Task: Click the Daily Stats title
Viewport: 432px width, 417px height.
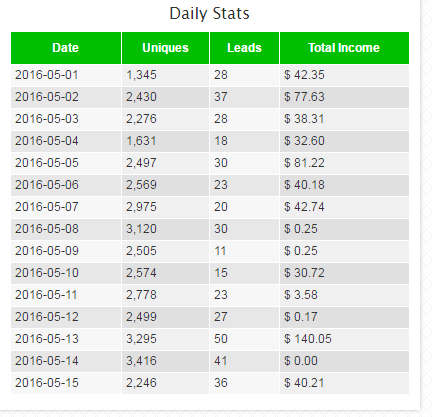Action: [x=209, y=14]
